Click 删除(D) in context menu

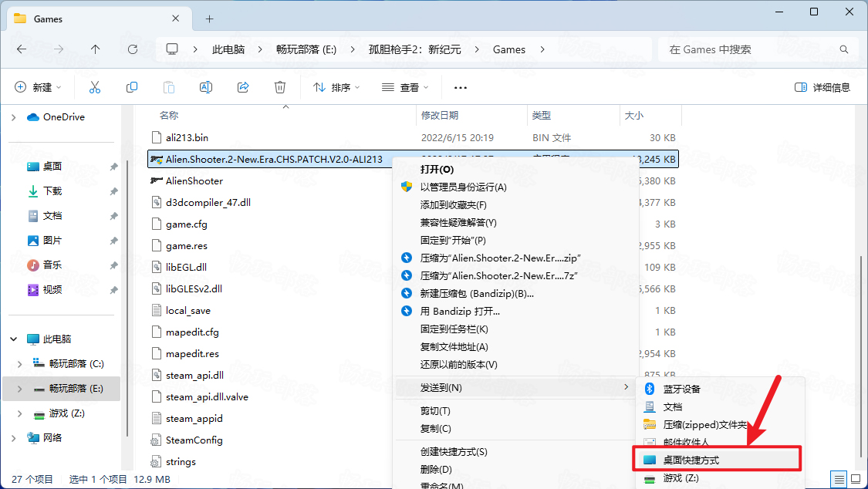(x=516, y=469)
